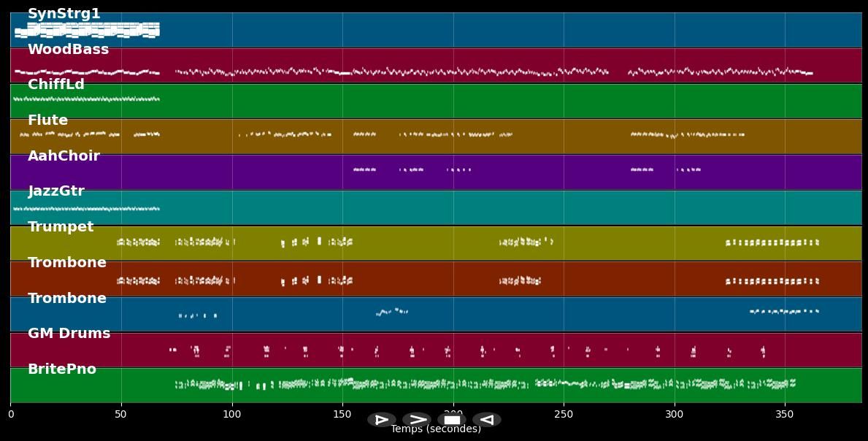Click the Trombone label above the brown lane

(67, 263)
